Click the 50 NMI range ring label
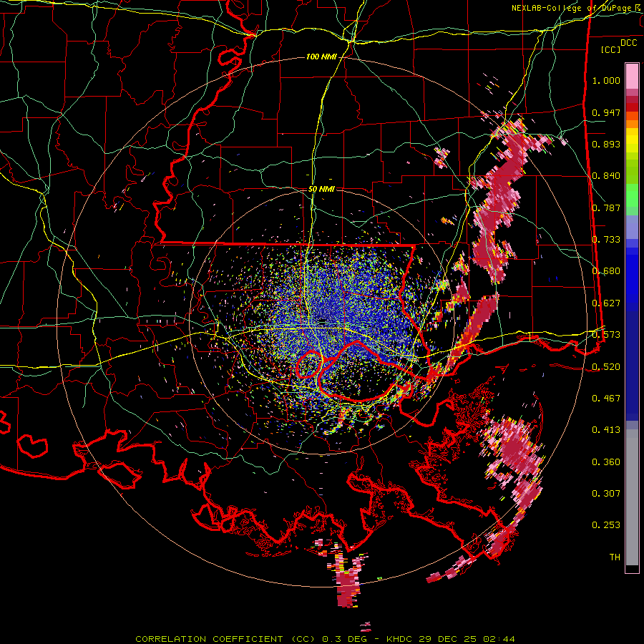The width and height of the screenshot is (644, 644). click(x=321, y=190)
